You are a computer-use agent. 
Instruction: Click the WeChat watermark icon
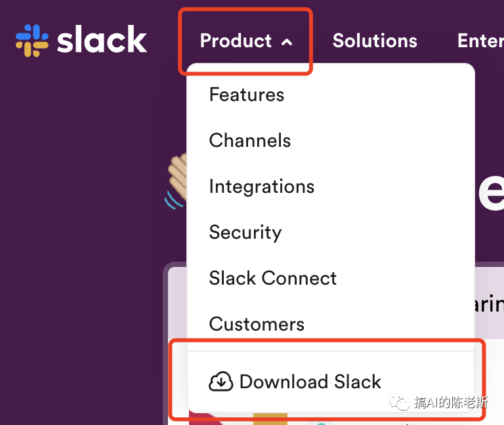[399, 402]
